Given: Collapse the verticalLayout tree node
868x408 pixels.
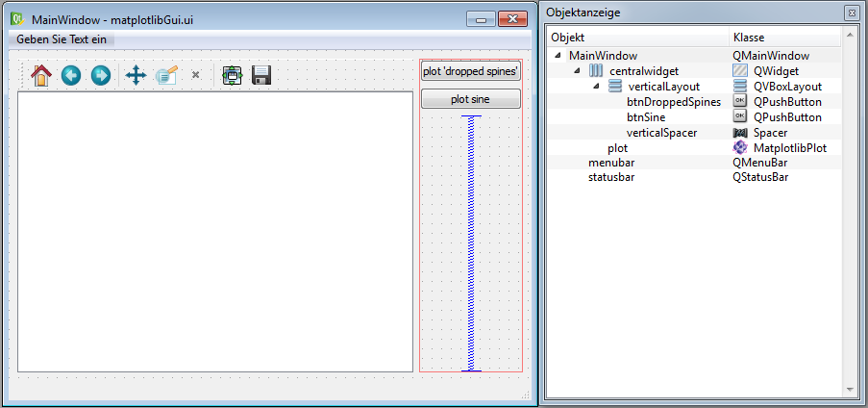Looking at the screenshot, I should tap(595, 87).
